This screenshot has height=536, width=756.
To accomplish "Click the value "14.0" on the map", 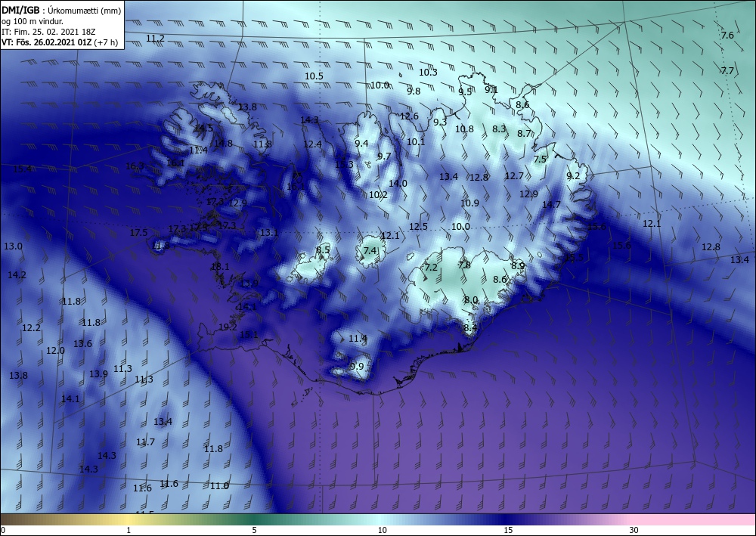I will 398,184.
